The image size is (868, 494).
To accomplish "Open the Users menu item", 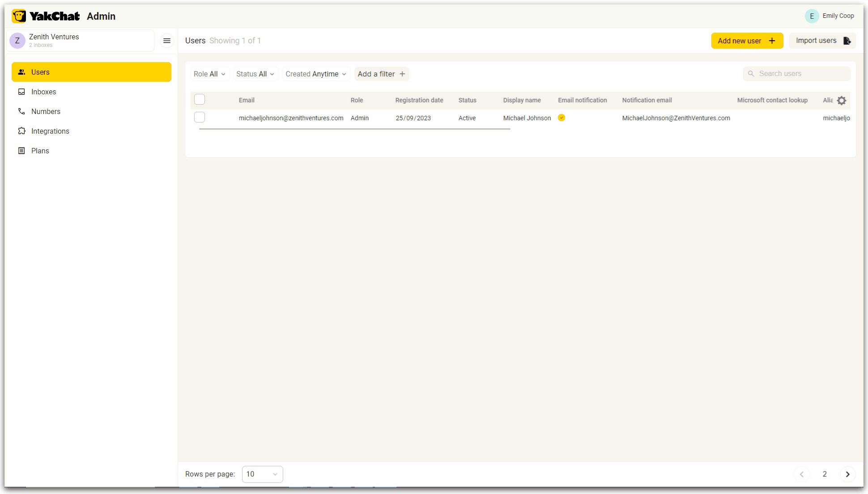I will (91, 72).
